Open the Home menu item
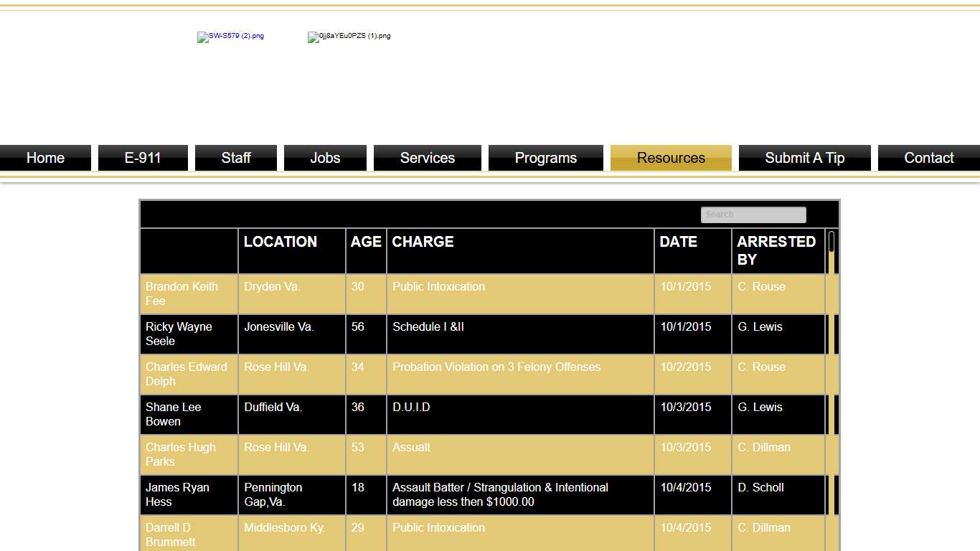980x551 pixels. coord(45,158)
